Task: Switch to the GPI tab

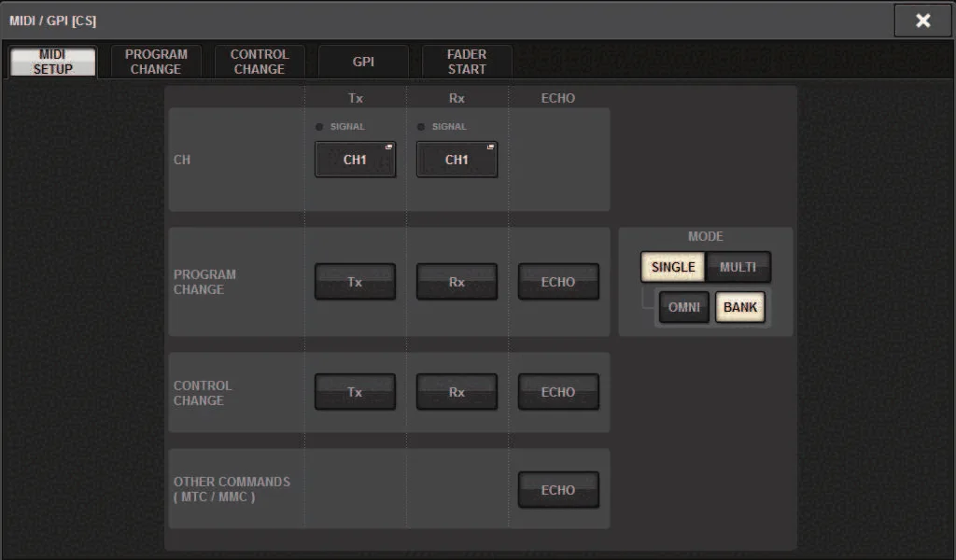Action: point(363,62)
